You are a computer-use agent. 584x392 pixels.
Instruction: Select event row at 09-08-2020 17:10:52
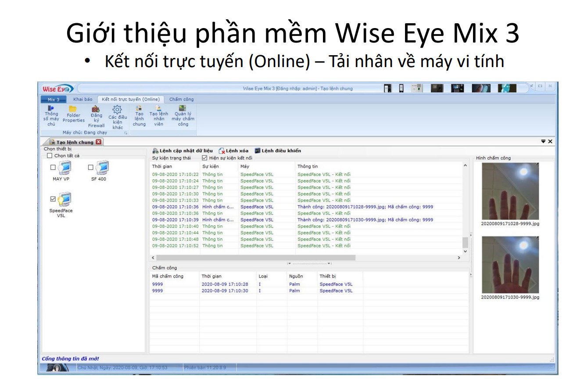(x=306, y=246)
